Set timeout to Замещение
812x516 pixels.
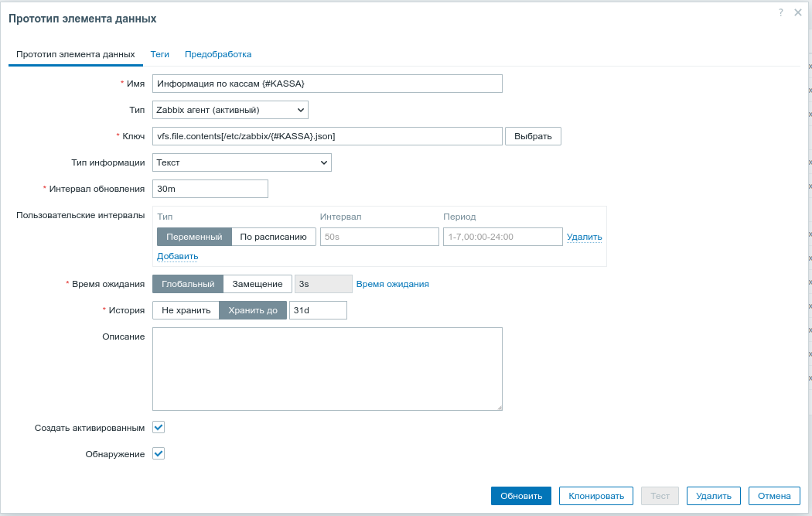[x=258, y=284]
